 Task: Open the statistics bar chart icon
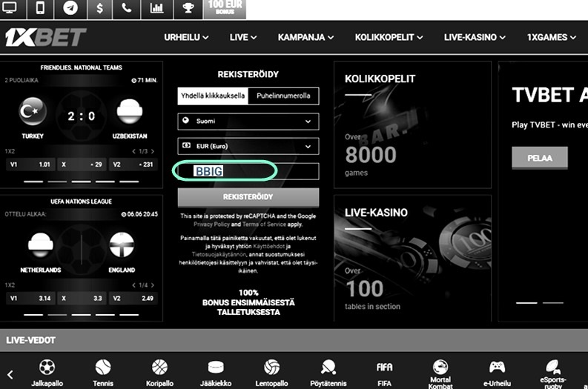click(156, 8)
